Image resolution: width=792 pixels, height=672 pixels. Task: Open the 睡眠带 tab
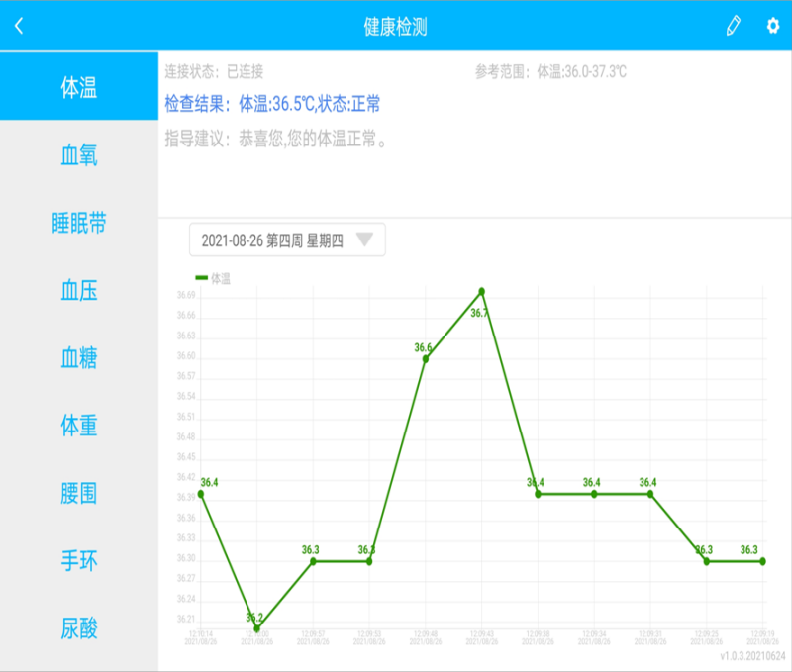79,223
